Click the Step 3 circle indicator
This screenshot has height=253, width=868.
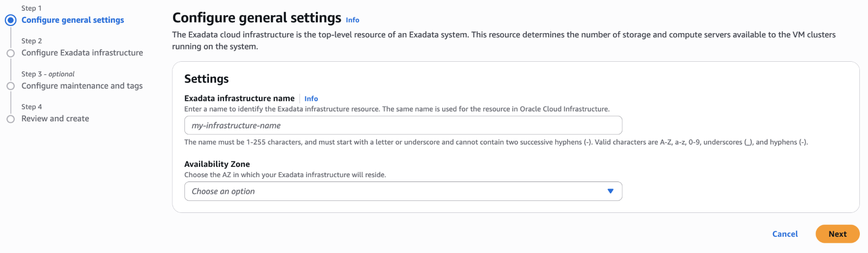click(10, 86)
